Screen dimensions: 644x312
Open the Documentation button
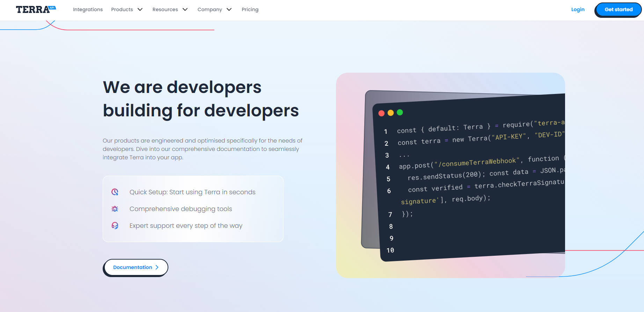pos(136,267)
